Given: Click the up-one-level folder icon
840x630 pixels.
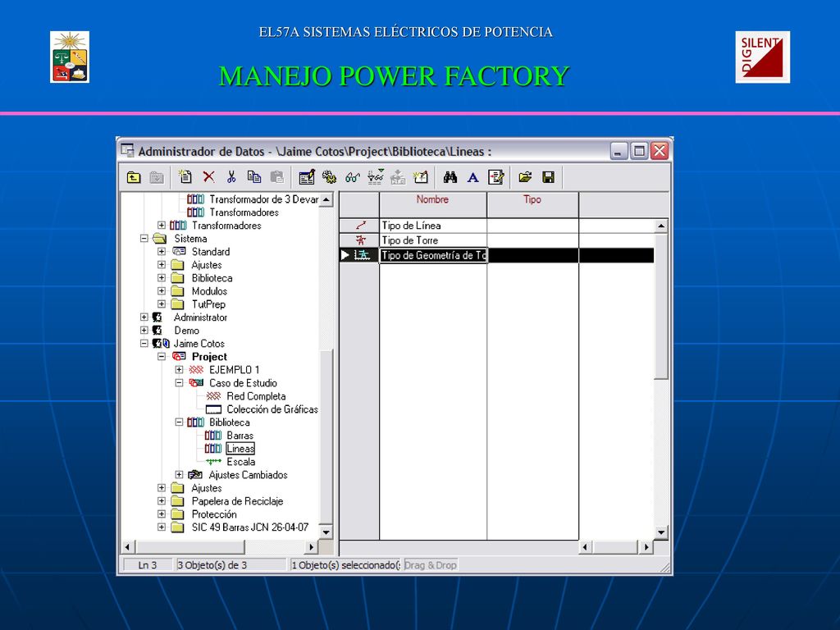Looking at the screenshot, I should [134, 177].
